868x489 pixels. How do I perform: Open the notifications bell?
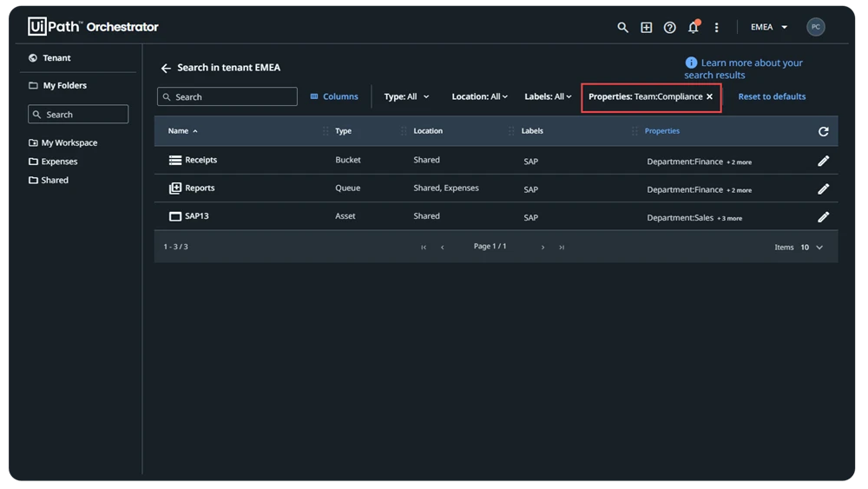(693, 27)
